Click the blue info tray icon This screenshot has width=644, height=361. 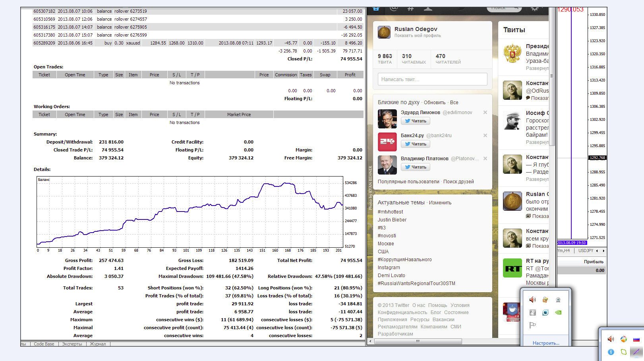[x=611, y=352]
